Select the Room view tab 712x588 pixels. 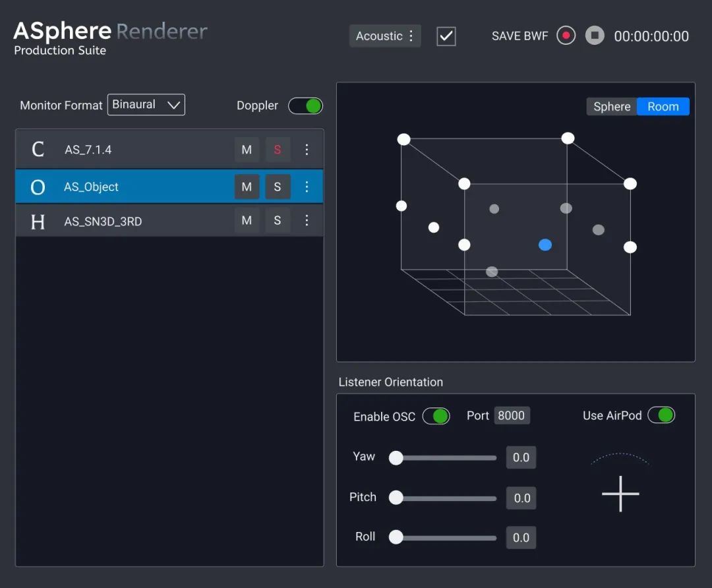pos(663,107)
